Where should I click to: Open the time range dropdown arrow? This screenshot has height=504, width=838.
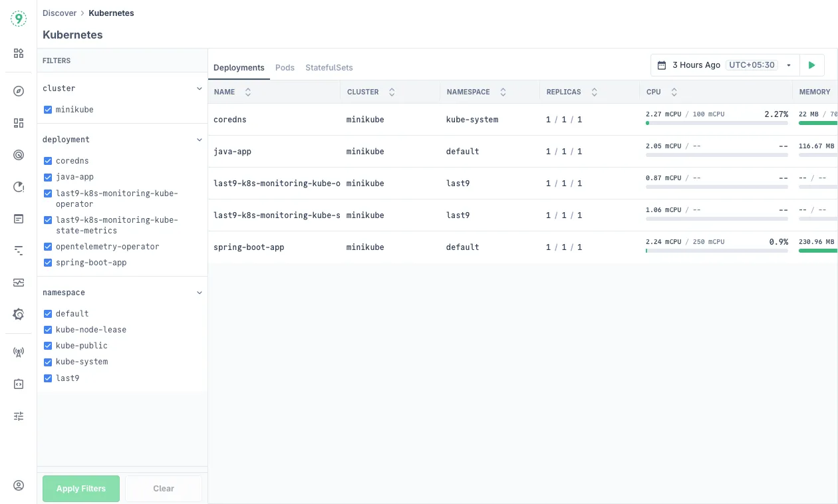tap(789, 65)
